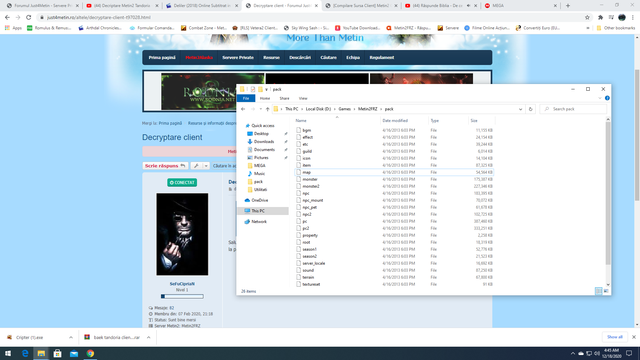Refresh the pack folder in Explorer
This screenshot has width=640, height=360.
531,109
